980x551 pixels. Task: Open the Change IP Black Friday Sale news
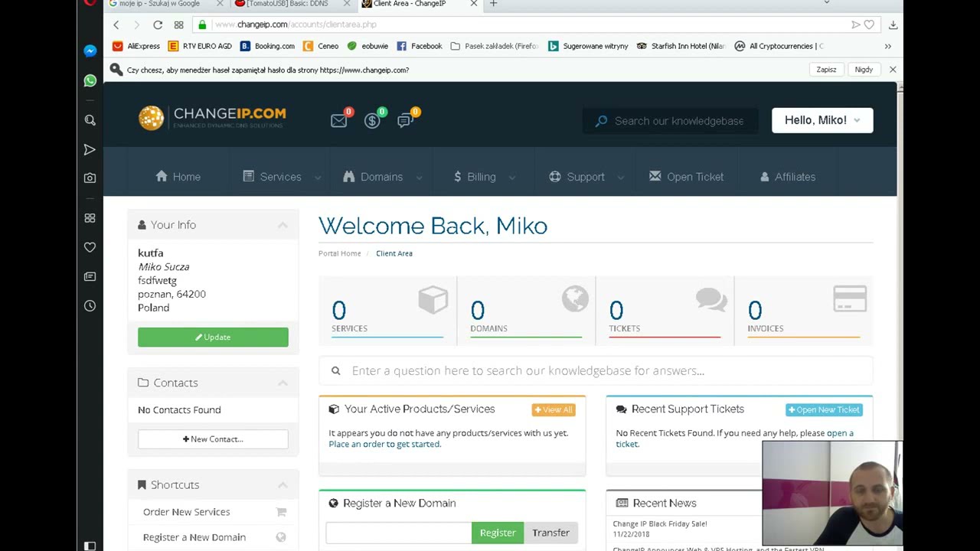click(x=660, y=524)
